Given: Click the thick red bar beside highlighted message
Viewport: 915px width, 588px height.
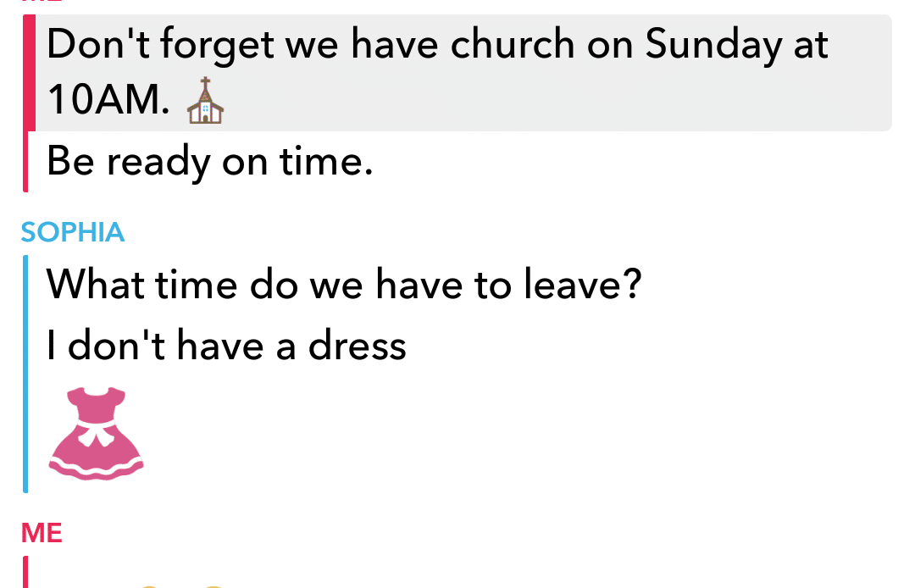Looking at the screenshot, I should [29, 72].
